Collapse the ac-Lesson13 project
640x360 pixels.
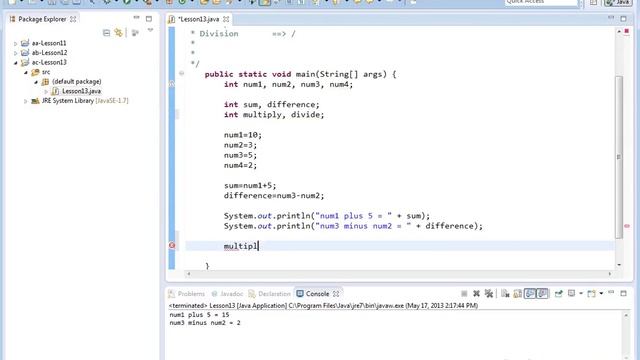click(x=16, y=63)
